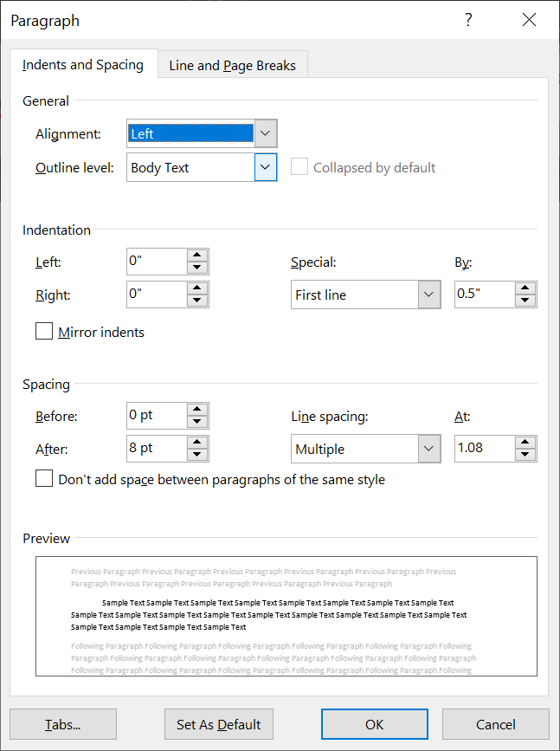Increase Spacing Before with up arrow
Image resolution: width=560 pixels, height=751 pixels.
tap(197, 410)
